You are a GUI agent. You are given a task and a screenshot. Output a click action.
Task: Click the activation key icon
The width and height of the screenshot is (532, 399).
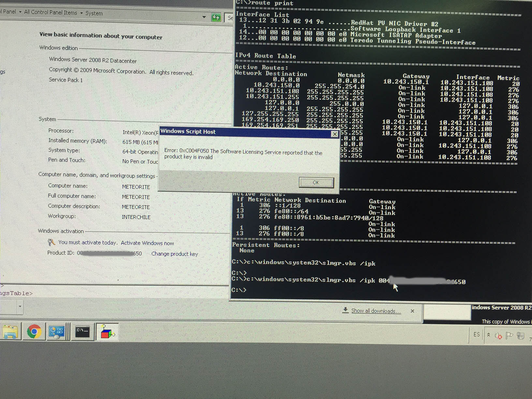click(x=51, y=242)
